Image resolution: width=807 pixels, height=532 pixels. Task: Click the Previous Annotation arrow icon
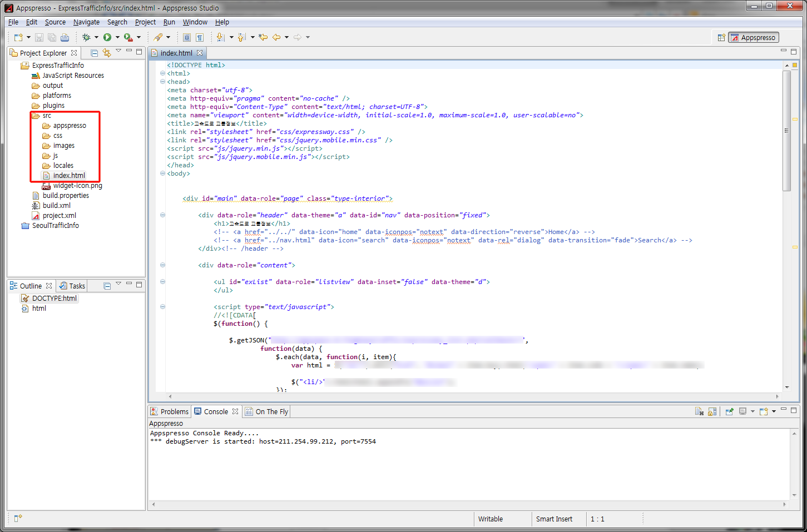tap(241, 37)
